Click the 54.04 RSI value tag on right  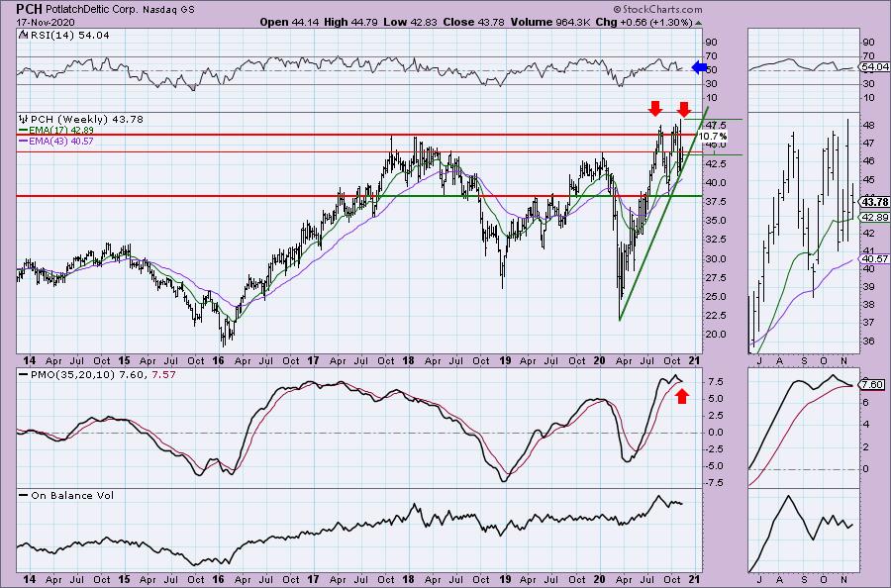coord(874,67)
